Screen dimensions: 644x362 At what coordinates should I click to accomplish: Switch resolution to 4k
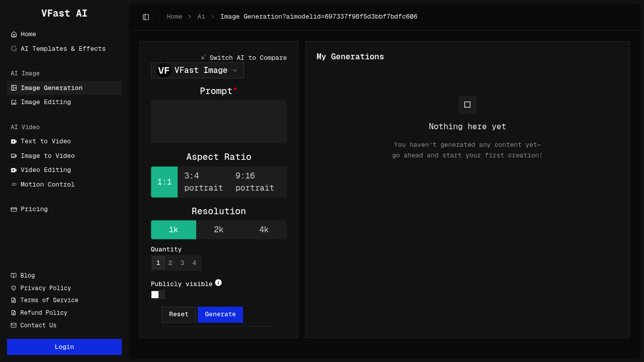[x=264, y=229]
